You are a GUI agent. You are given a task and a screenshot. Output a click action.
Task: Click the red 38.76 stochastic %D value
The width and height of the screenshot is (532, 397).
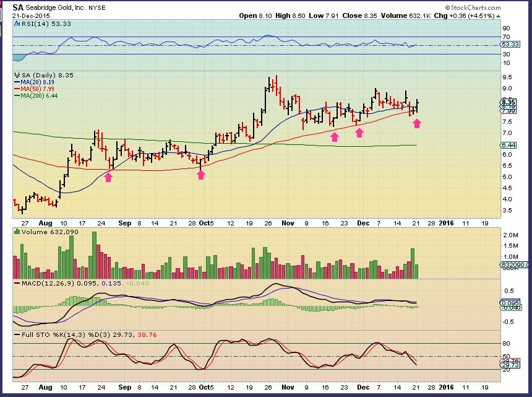click(x=147, y=335)
